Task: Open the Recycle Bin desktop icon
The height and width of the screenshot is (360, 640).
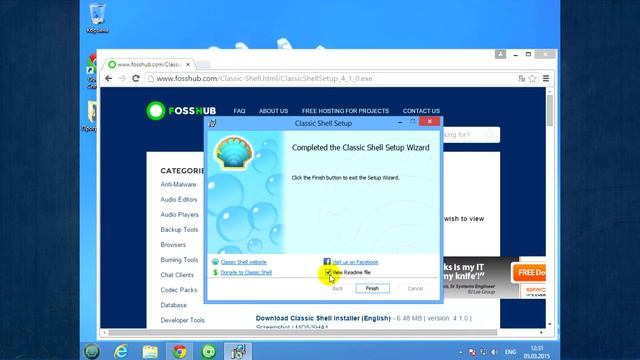Action: coord(97,18)
